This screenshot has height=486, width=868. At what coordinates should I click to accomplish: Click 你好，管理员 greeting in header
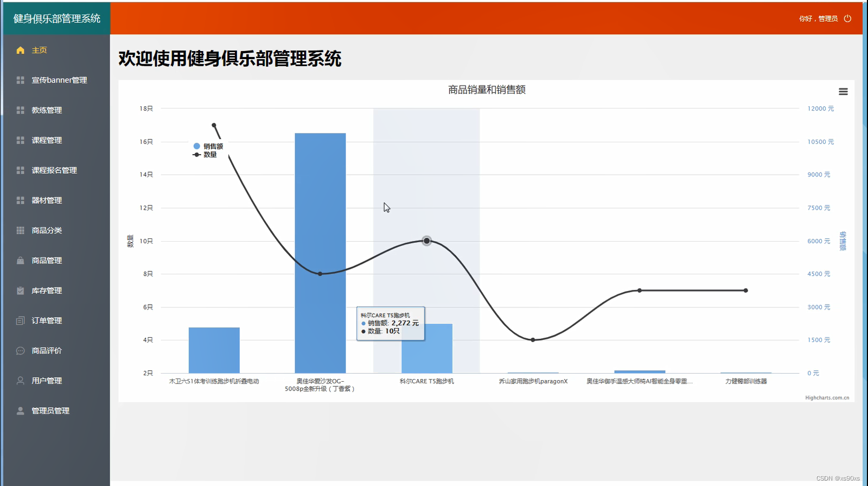tap(818, 18)
